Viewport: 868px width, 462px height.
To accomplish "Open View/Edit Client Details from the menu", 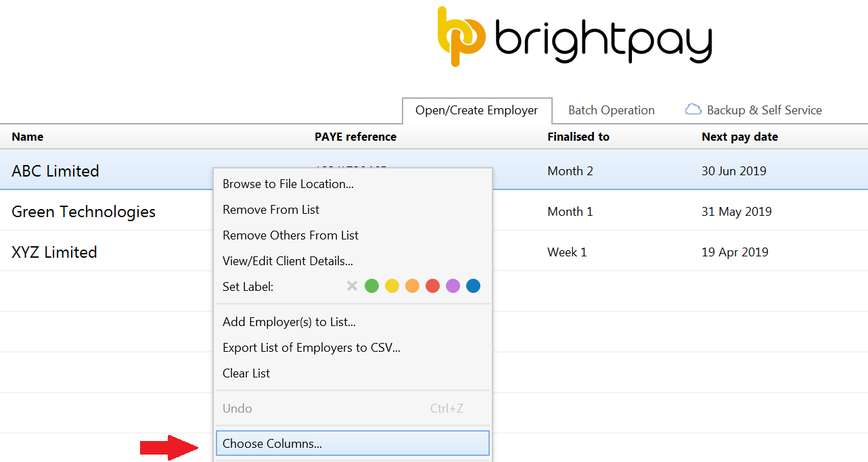I will [x=353, y=261].
